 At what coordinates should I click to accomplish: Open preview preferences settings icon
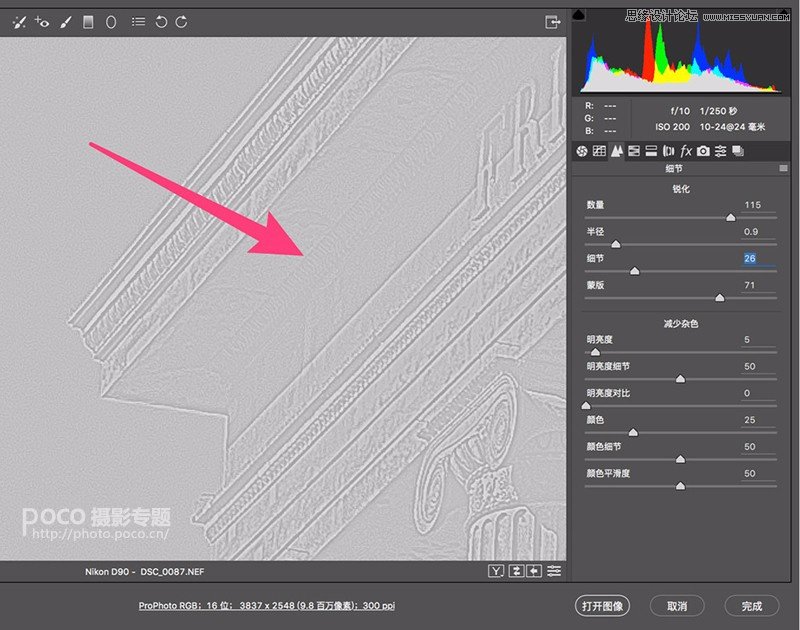point(554,571)
